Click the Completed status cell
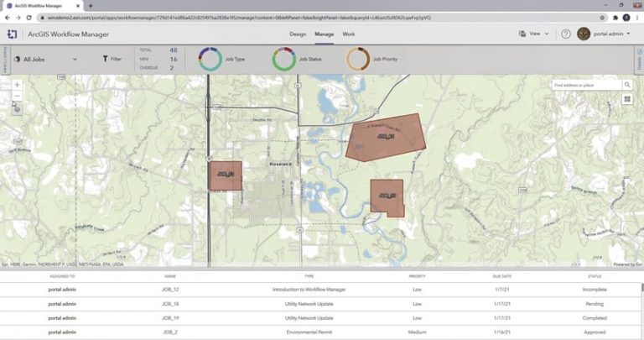Viewport: 644px width, 340px height. click(595, 318)
